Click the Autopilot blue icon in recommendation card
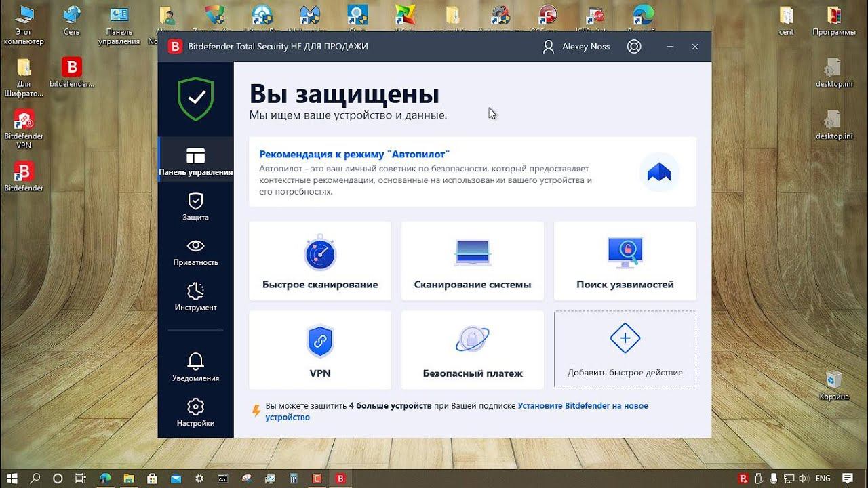The width and height of the screenshot is (868, 488). pyautogui.click(x=659, y=172)
